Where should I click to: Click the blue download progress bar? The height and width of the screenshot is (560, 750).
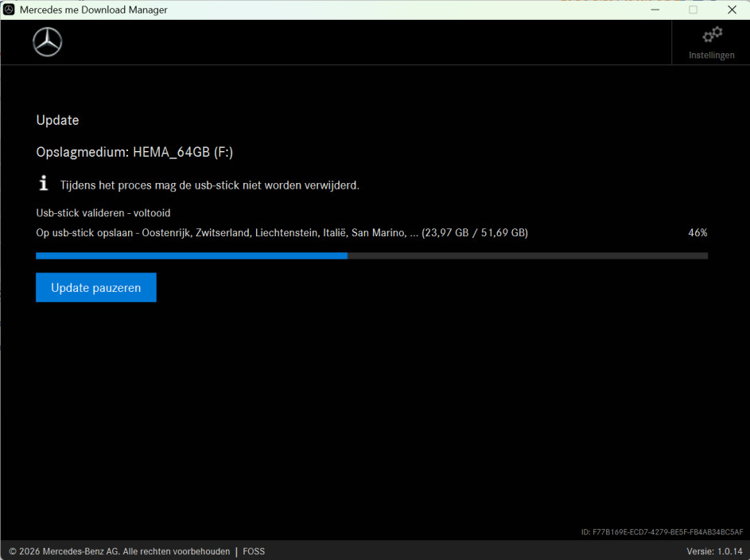coord(371,256)
